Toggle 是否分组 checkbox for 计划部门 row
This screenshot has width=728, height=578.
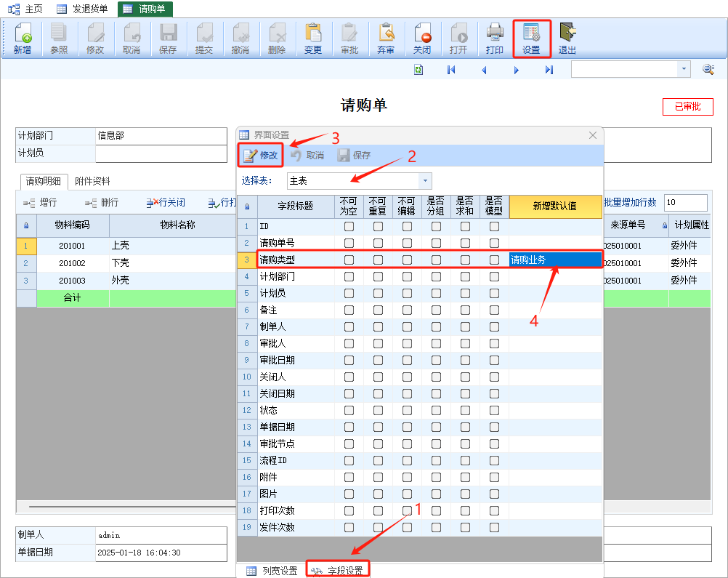coord(436,276)
